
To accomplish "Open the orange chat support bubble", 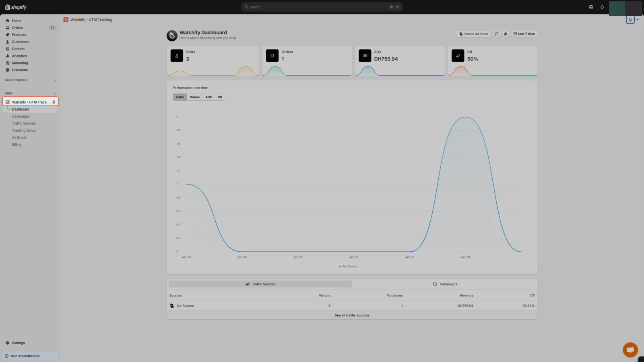I will [x=630, y=350].
